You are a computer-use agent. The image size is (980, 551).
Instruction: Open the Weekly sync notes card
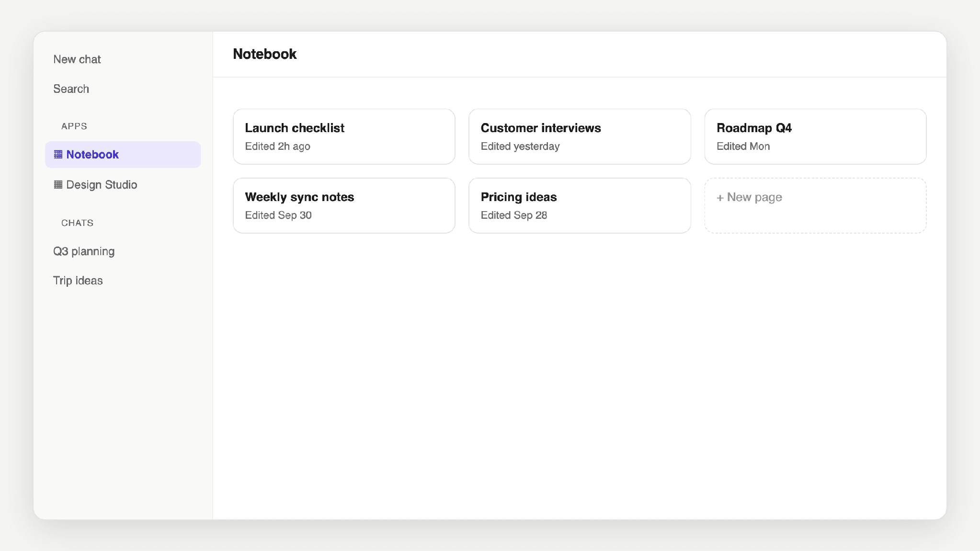coord(344,205)
